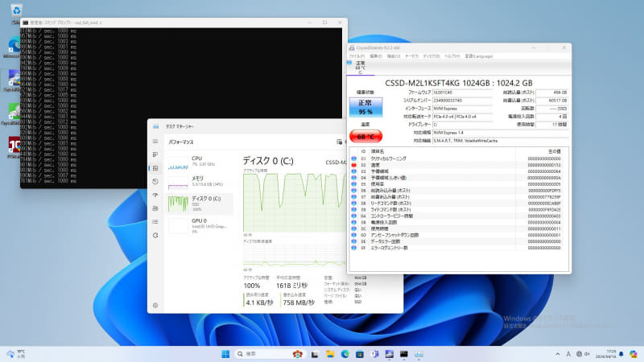
Task: Click the 正常 95 % health status button
Action: 365,107
